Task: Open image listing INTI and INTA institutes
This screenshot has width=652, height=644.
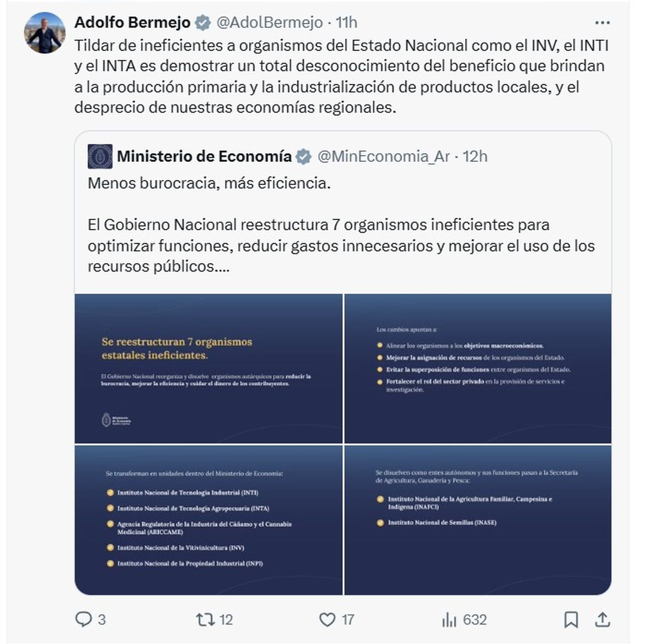Action: (209, 520)
